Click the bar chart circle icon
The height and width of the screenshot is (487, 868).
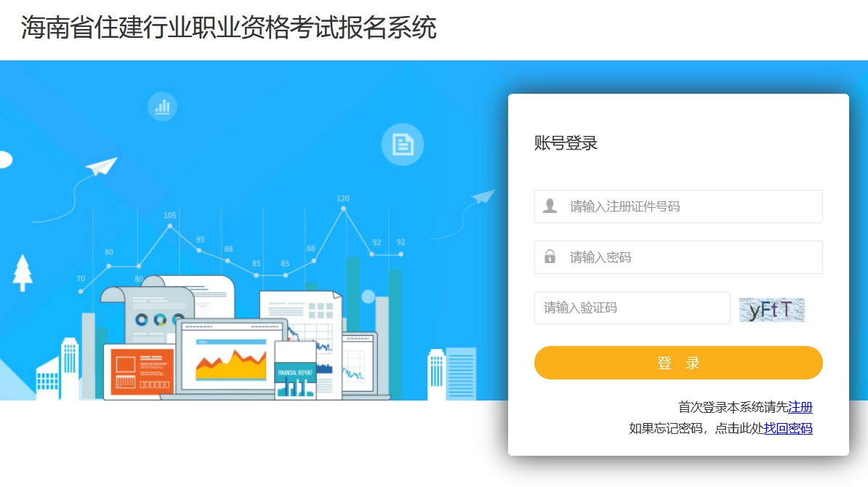pyautogui.click(x=162, y=106)
